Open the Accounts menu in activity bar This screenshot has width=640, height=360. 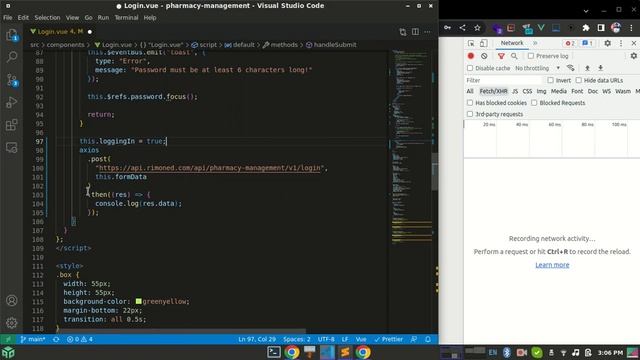[12, 300]
